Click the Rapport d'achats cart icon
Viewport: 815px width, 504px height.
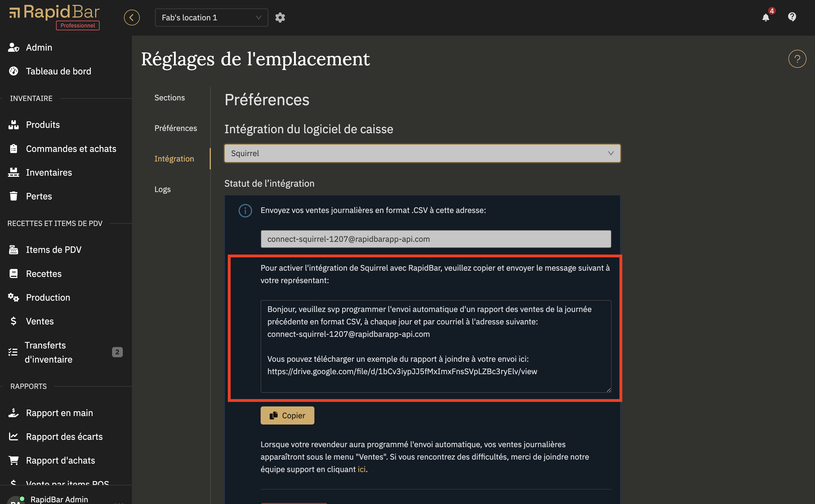14,460
